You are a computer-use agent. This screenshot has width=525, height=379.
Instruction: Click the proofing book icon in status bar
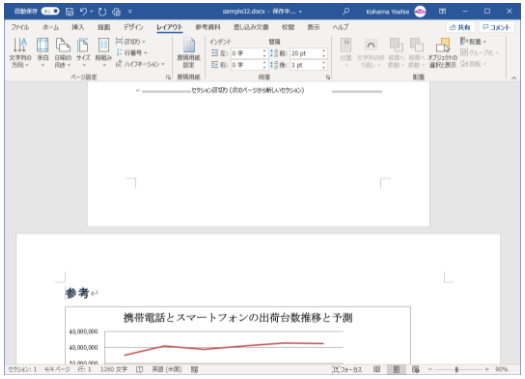click(139, 369)
